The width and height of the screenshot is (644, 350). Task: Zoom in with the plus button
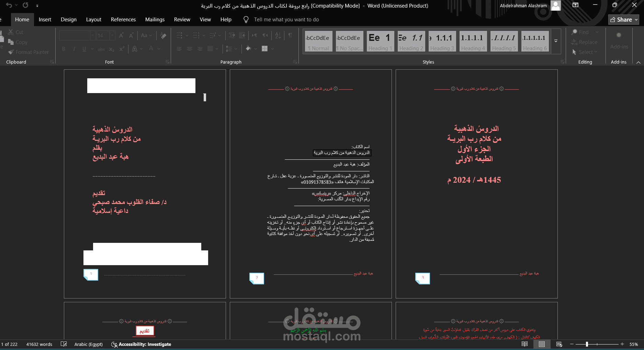point(622,344)
